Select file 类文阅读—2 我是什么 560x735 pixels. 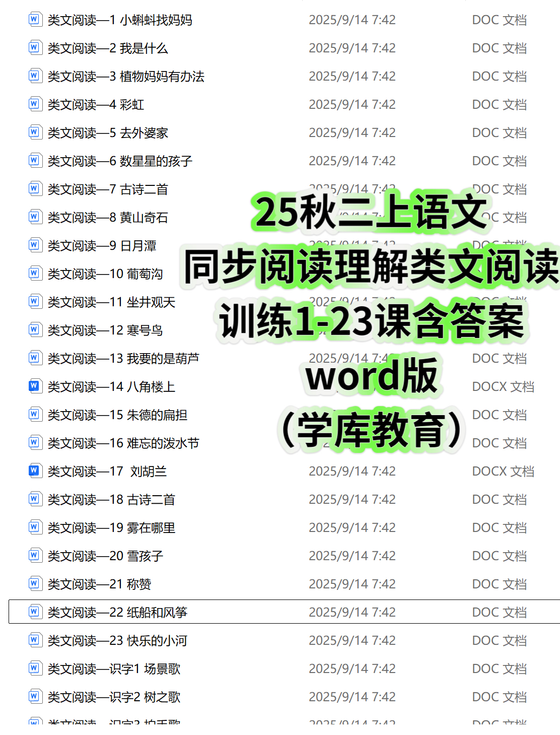108,48
